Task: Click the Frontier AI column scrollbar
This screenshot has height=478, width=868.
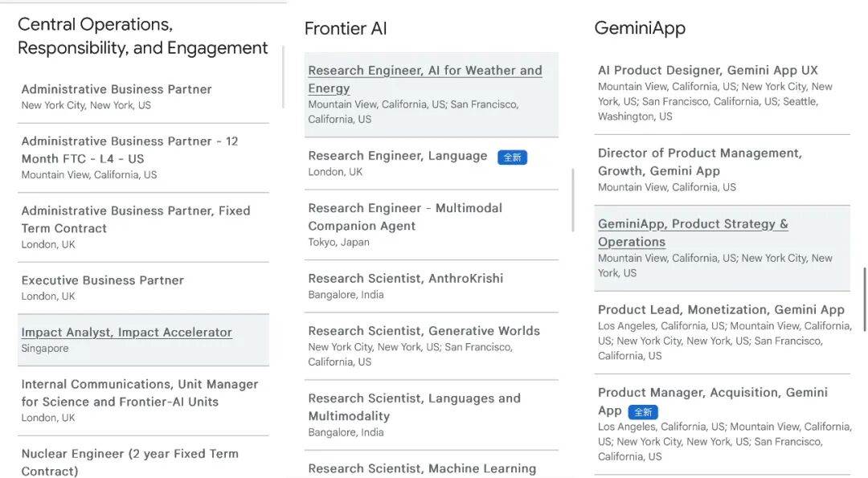Action: click(573, 200)
